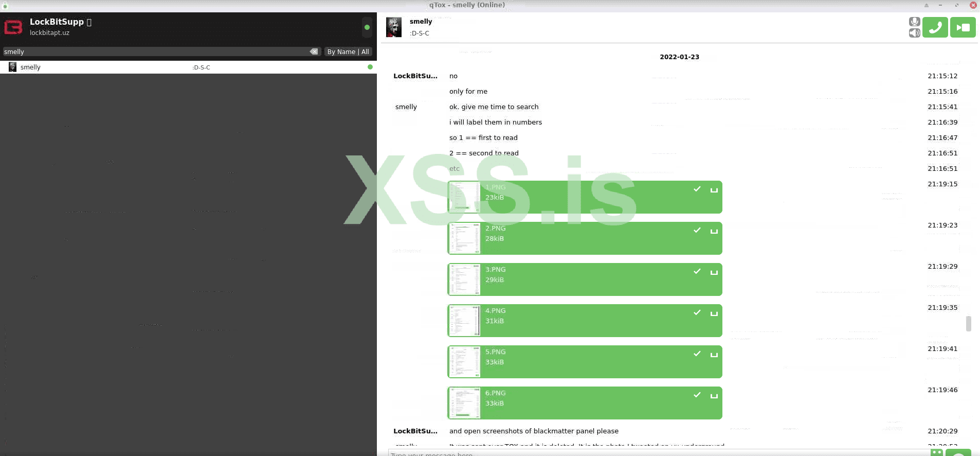Select the smelly contact in friend list

click(x=188, y=67)
